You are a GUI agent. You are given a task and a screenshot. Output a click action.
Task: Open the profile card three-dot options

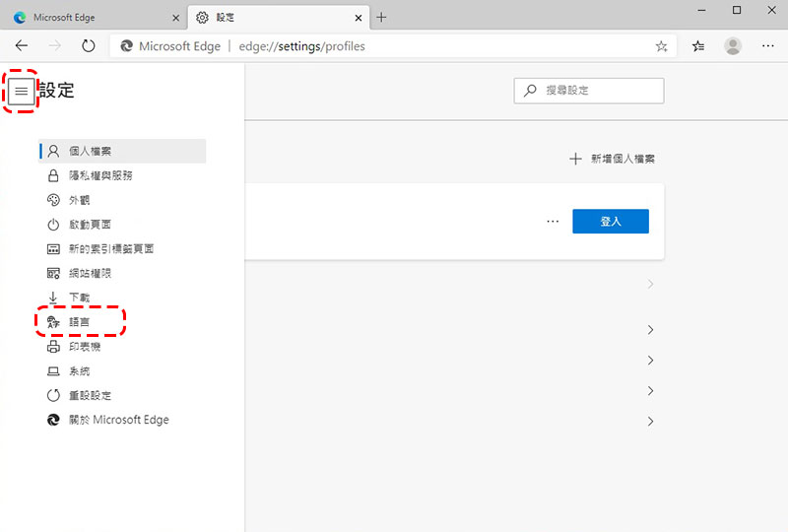click(553, 222)
